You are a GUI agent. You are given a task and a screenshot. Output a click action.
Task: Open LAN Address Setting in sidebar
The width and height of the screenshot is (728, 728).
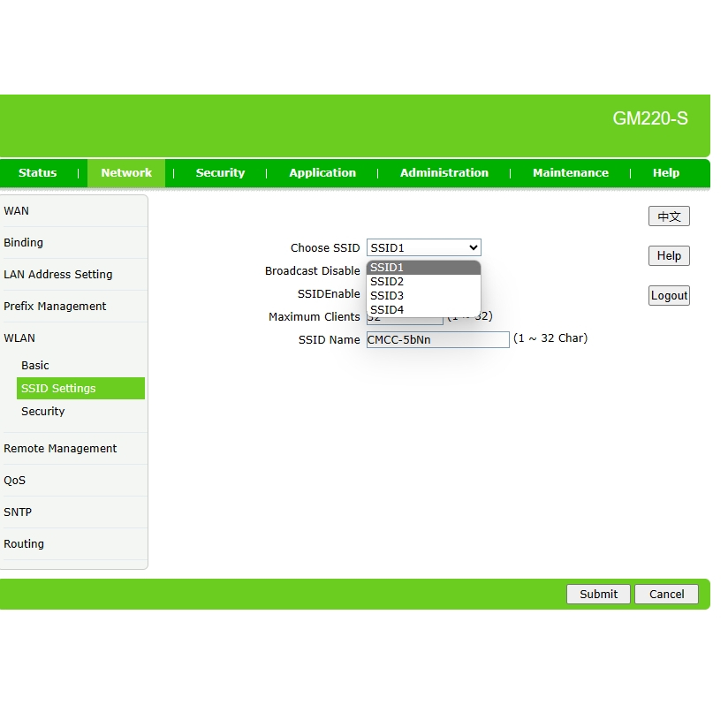point(58,275)
